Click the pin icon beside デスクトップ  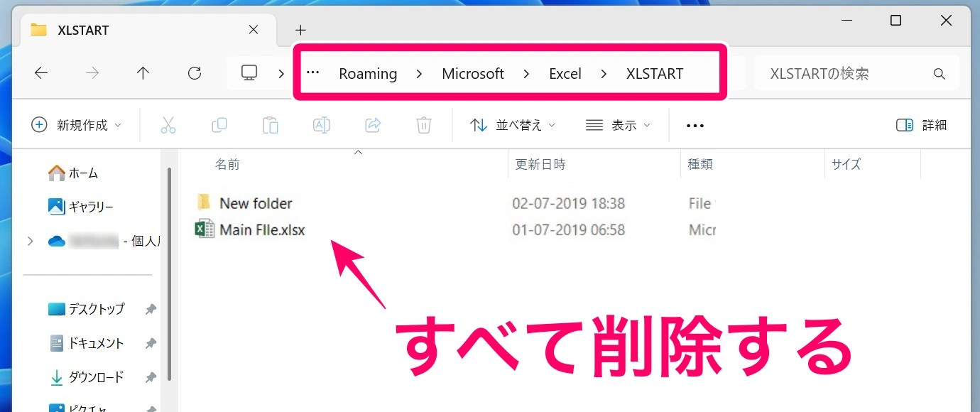click(x=151, y=309)
